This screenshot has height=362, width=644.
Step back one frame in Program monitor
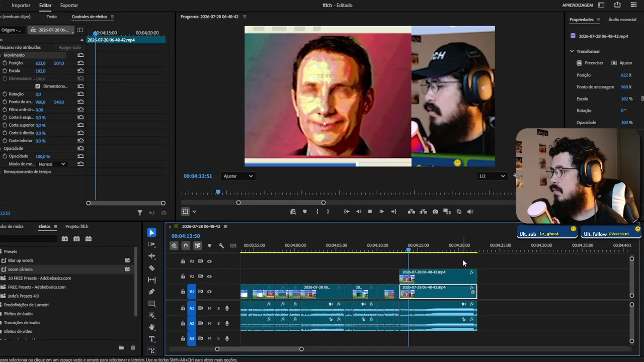click(x=358, y=212)
